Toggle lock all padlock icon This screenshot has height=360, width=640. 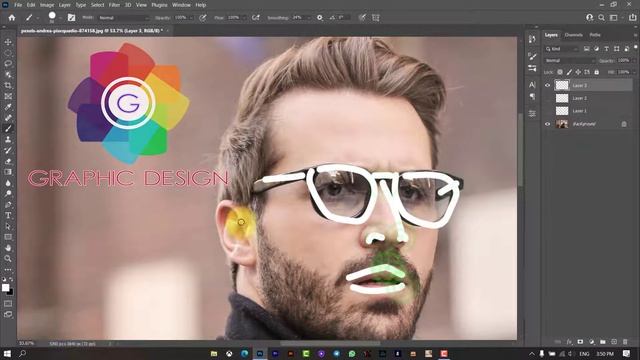coord(596,72)
